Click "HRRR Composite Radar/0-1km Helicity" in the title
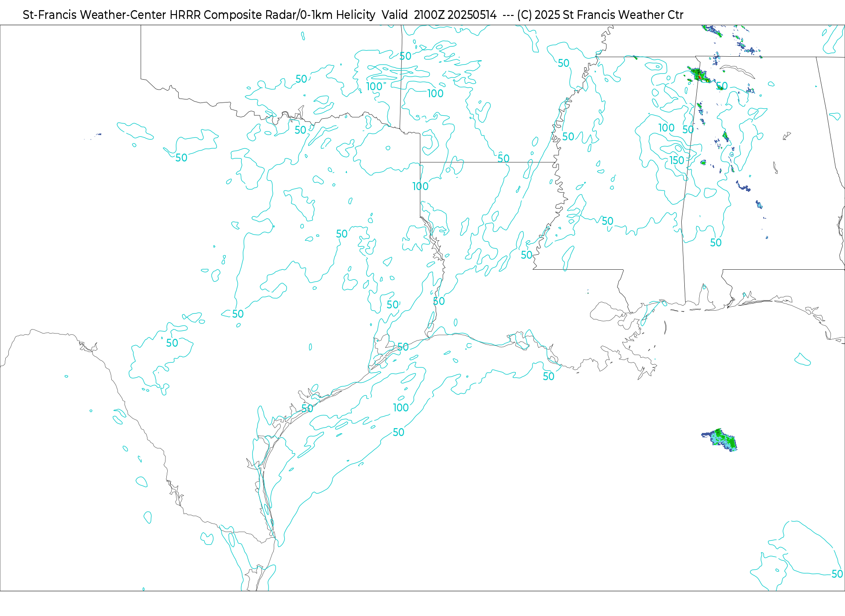 (x=272, y=15)
